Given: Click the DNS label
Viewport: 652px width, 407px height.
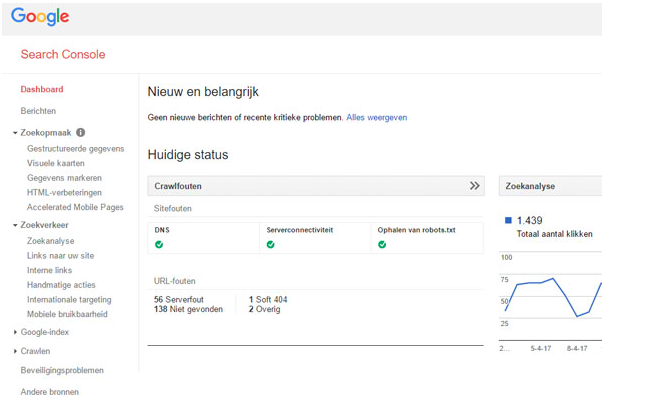Looking at the screenshot, I should pyautogui.click(x=162, y=230).
